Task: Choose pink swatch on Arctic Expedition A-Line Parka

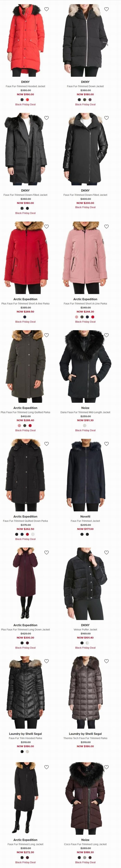Action: click(x=77, y=317)
